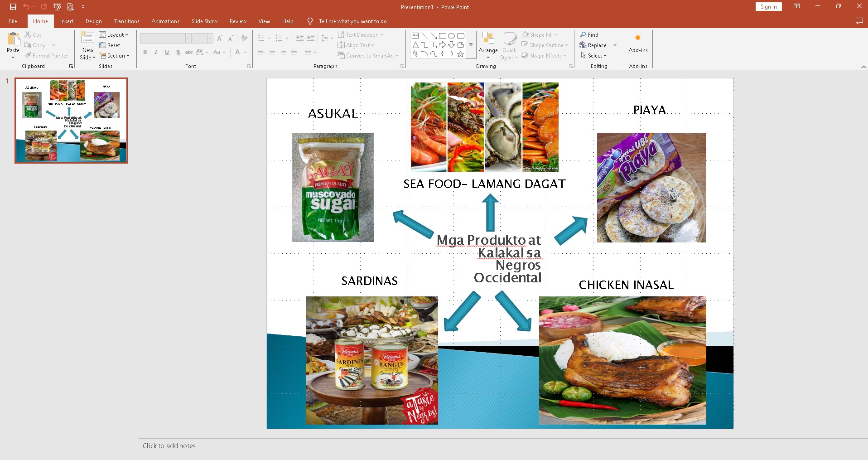Click the Format Painter brush
Screen dimensions: 868x460
tap(28, 55)
